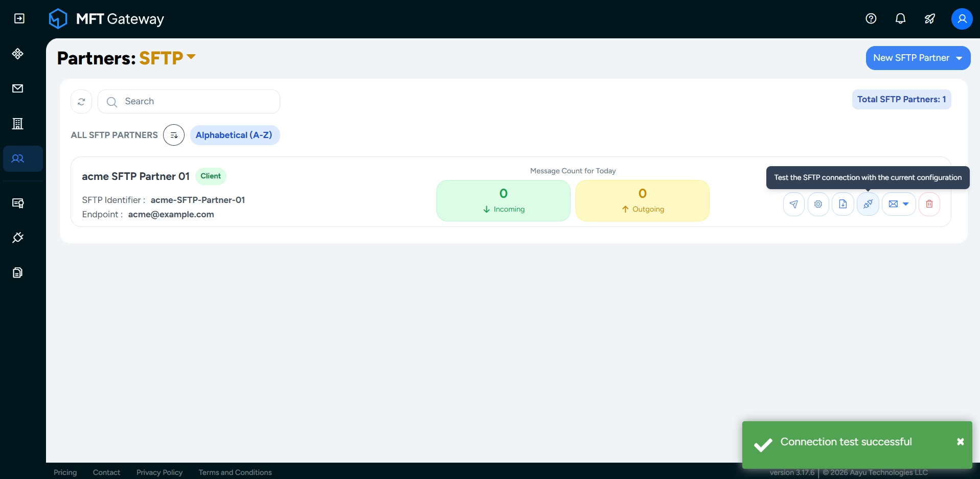Dismiss the Connection test successful toast

point(961,442)
